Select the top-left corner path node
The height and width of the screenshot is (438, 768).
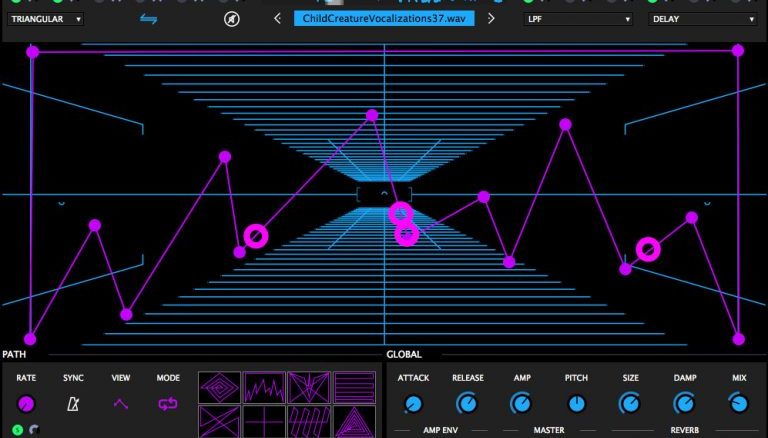pyautogui.click(x=32, y=51)
